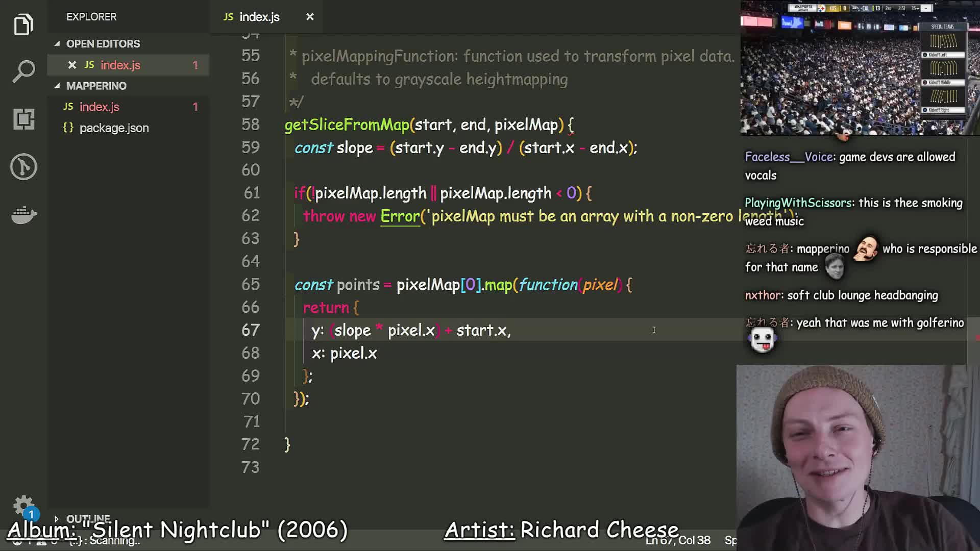980x551 pixels.
Task: Click Faceless__Voice username in chat
Action: pos(789,157)
